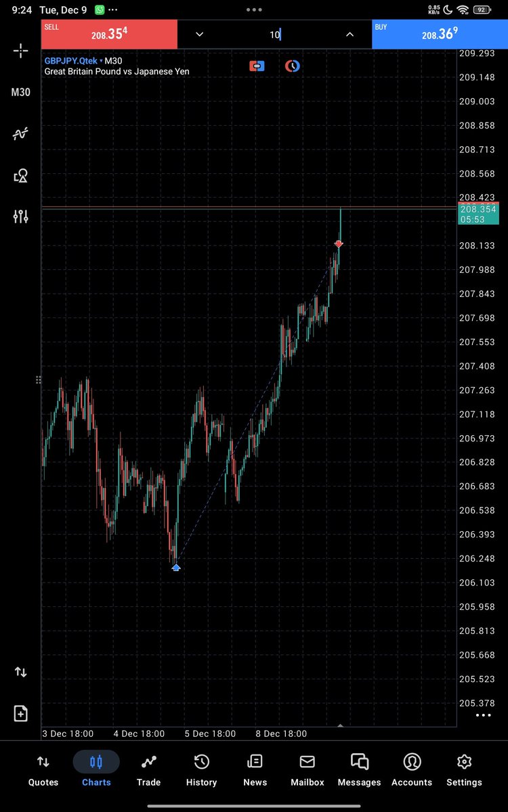Tap the battery indicator showing 92
The height and width of the screenshot is (812, 508).
coord(483,10)
